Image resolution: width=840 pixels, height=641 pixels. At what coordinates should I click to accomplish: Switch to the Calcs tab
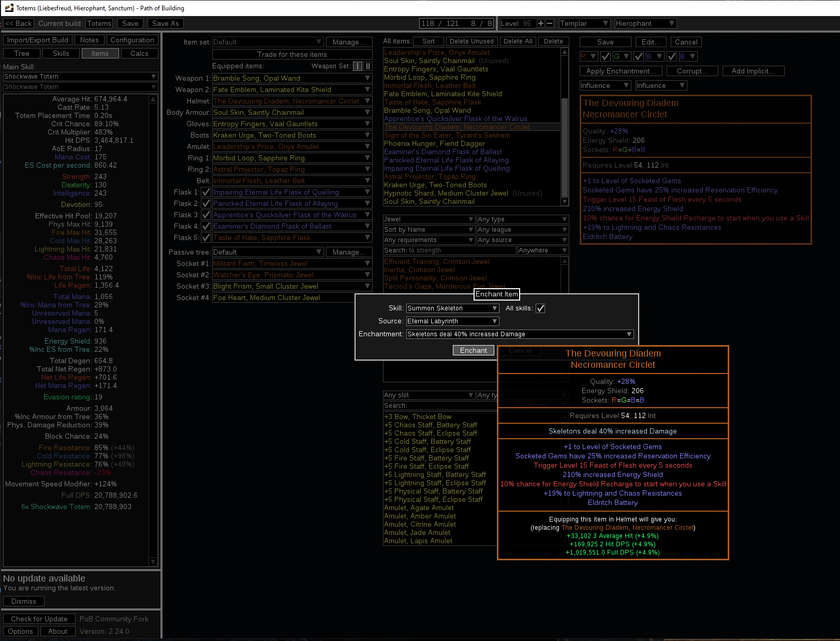coord(139,53)
